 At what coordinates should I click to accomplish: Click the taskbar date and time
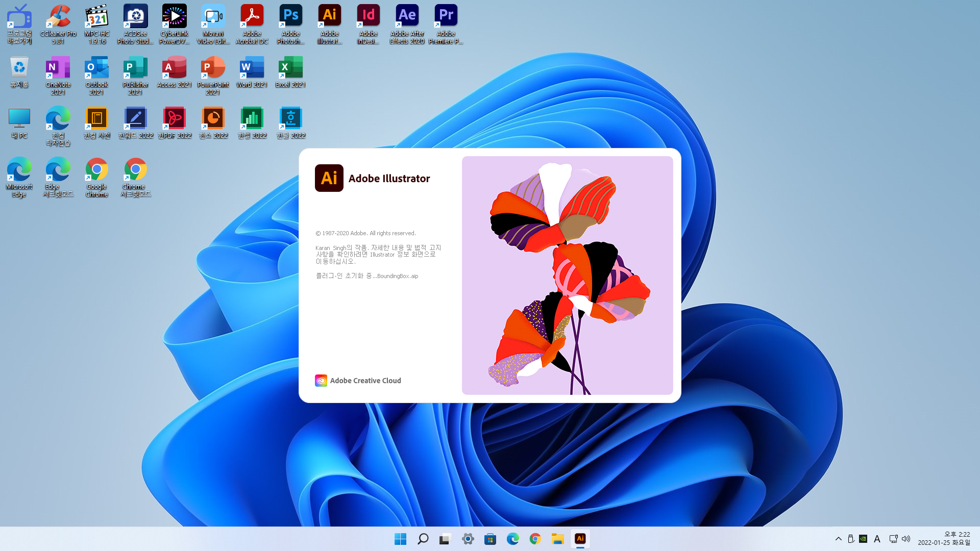click(x=944, y=539)
